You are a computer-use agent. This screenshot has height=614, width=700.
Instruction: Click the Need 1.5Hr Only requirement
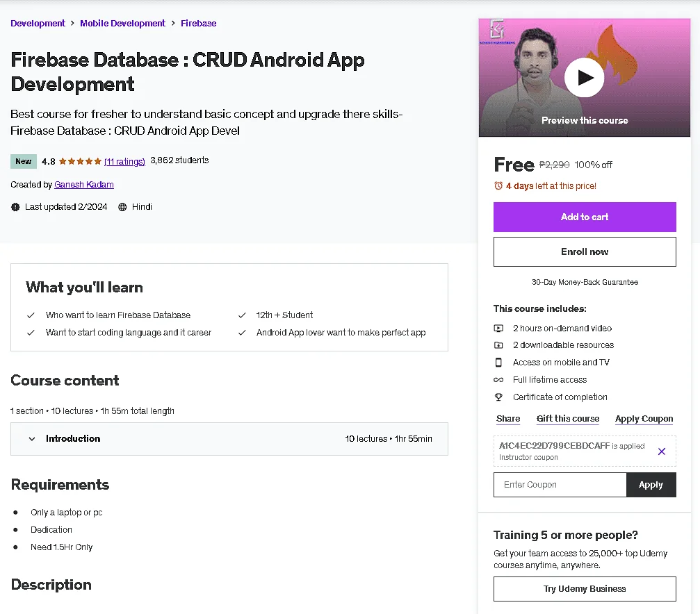[62, 547]
